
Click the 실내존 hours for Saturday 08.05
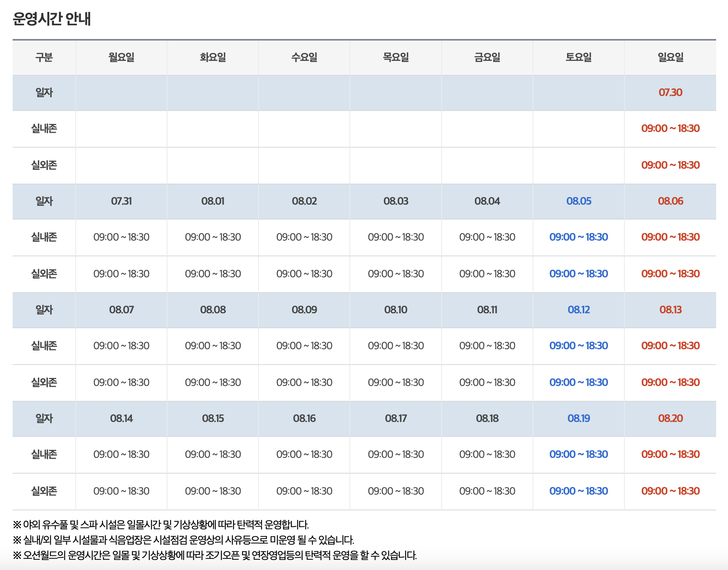(x=579, y=237)
